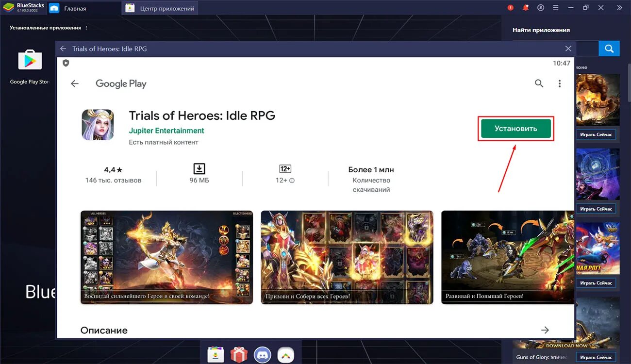Open the Установленные приложения options dots
Image resolution: width=631 pixels, height=364 pixels.
tap(86, 28)
